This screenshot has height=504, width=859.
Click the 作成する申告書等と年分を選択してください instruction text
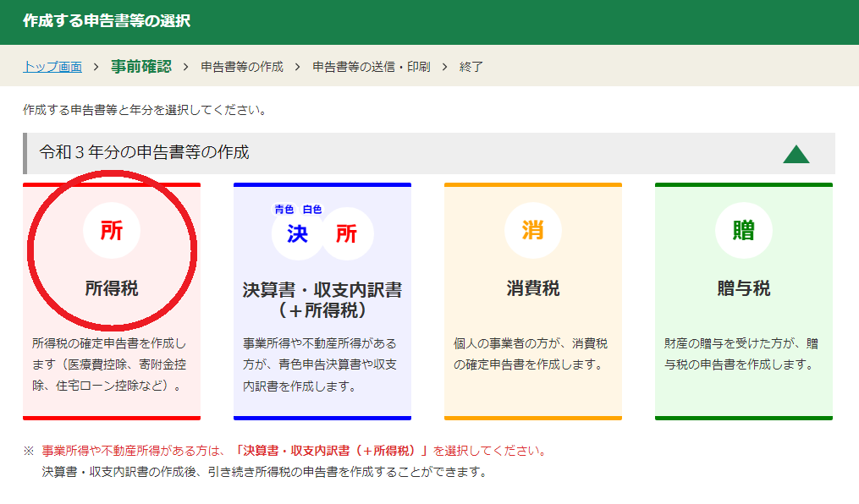146,110
